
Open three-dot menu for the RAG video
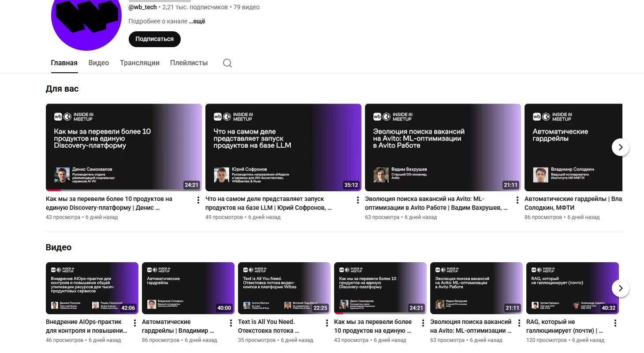click(x=615, y=323)
